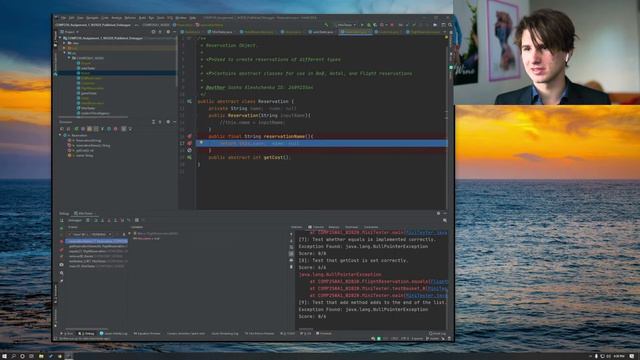Select the MiniTester debug session tab
Image resolution: width=640 pixels, height=360 pixels.
pos(85,213)
